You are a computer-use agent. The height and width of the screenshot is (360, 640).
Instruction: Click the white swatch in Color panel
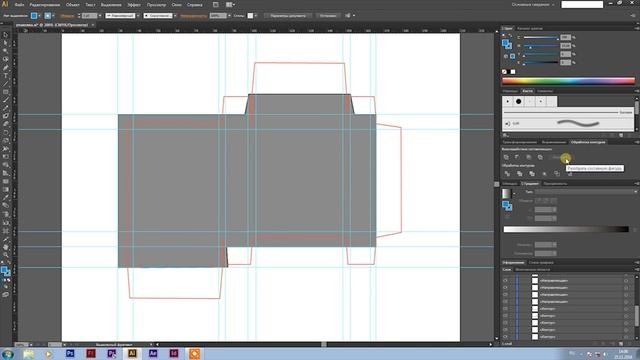click(x=513, y=72)
